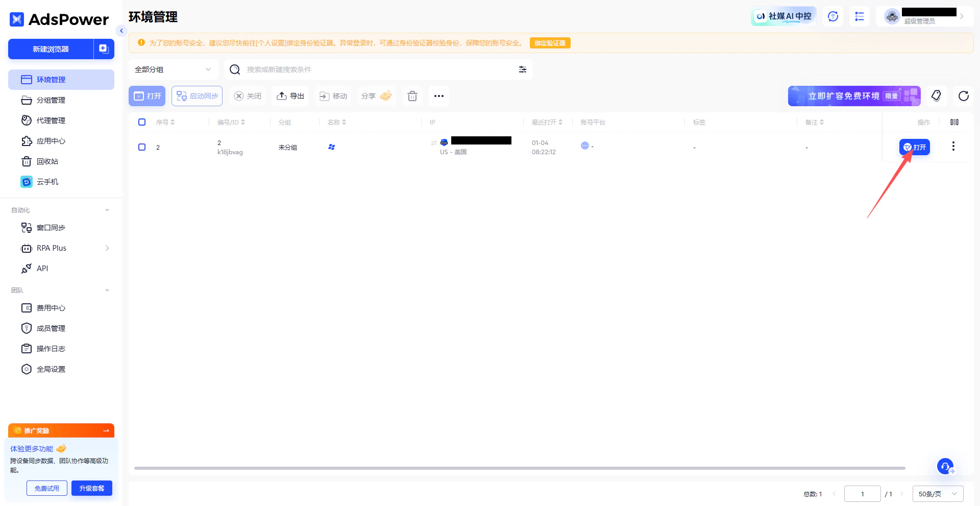This screenshot has width=980, height=506.
Task: Open the search filter settings icon
Action: 523,69
